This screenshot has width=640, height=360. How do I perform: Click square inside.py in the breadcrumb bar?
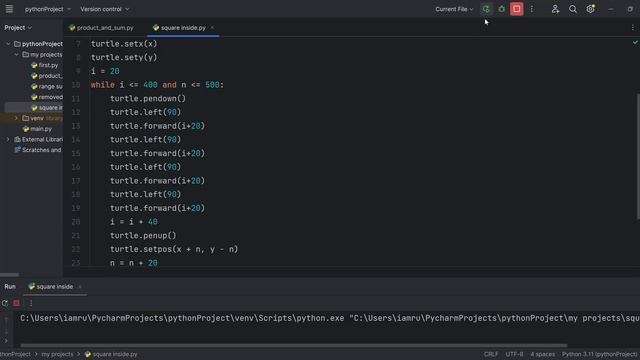click(x=111, y=354)
